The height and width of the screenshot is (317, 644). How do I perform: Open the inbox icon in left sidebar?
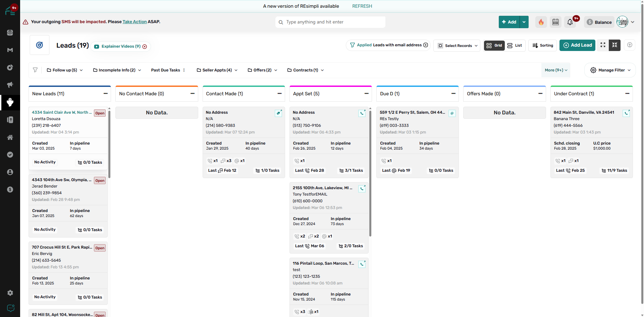(10, 33)
